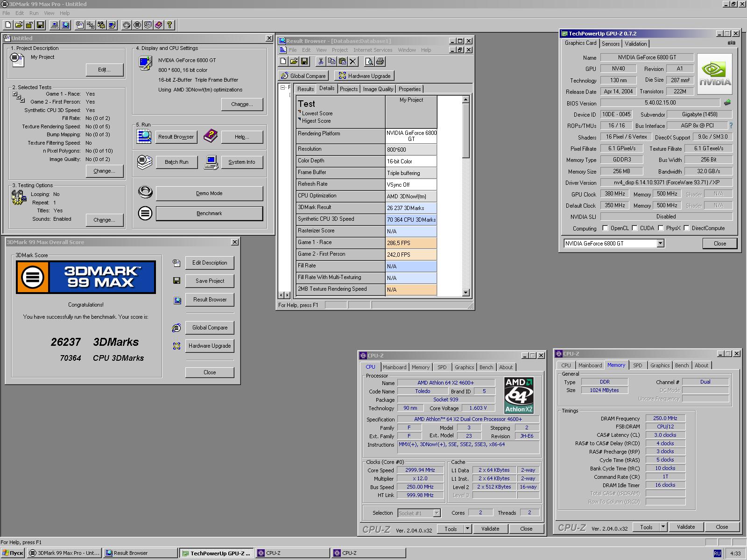
Task: Click the Benchmark button in Run section
Action: click(x=209, y=213)
